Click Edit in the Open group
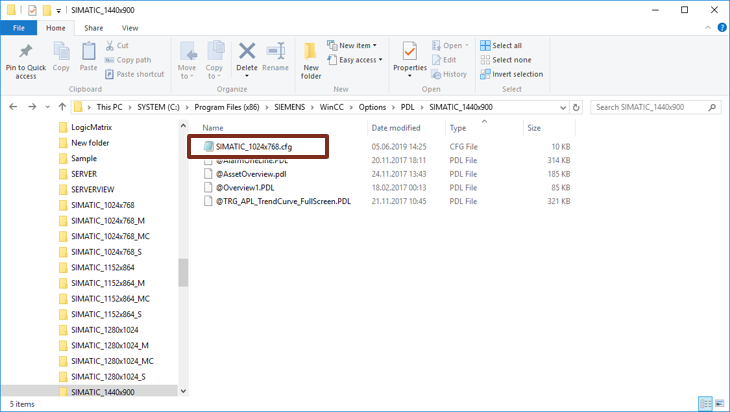730x412 pixels. click(444, 60)
